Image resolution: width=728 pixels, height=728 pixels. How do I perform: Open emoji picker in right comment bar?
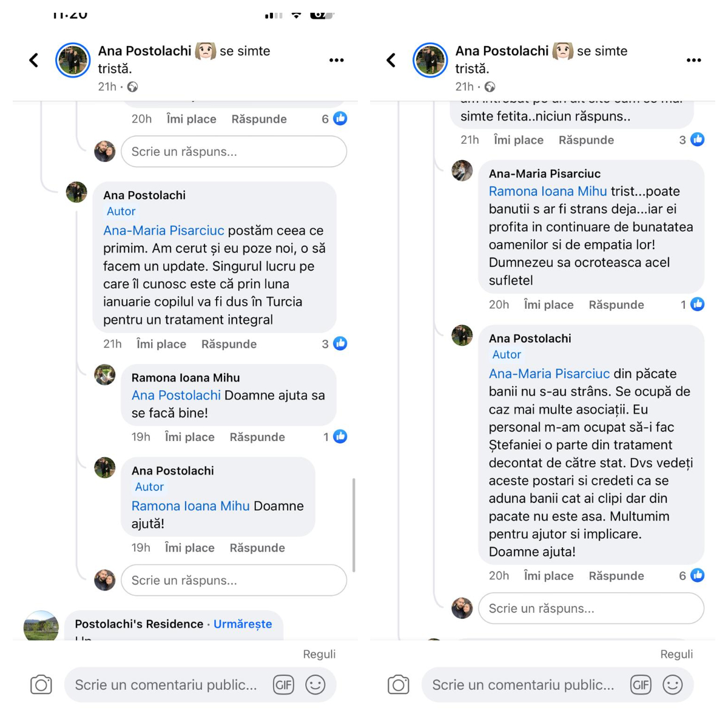pos(673,685)
